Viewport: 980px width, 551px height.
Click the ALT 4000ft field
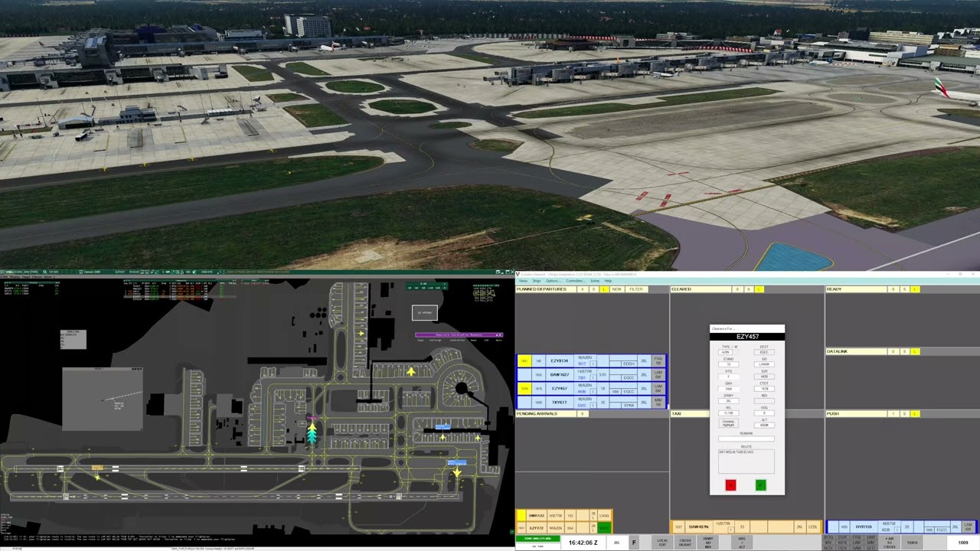coord(764,425)
